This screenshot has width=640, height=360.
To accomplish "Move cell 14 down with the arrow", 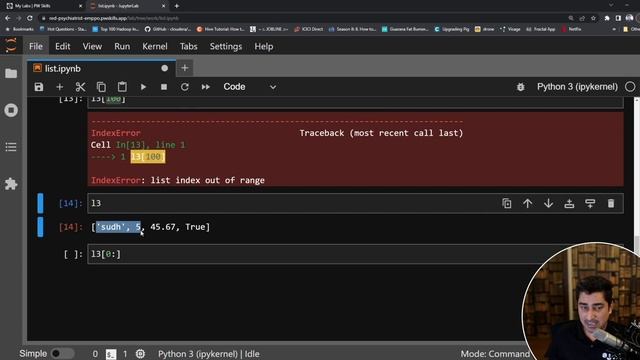I will [x=548, y=203].
